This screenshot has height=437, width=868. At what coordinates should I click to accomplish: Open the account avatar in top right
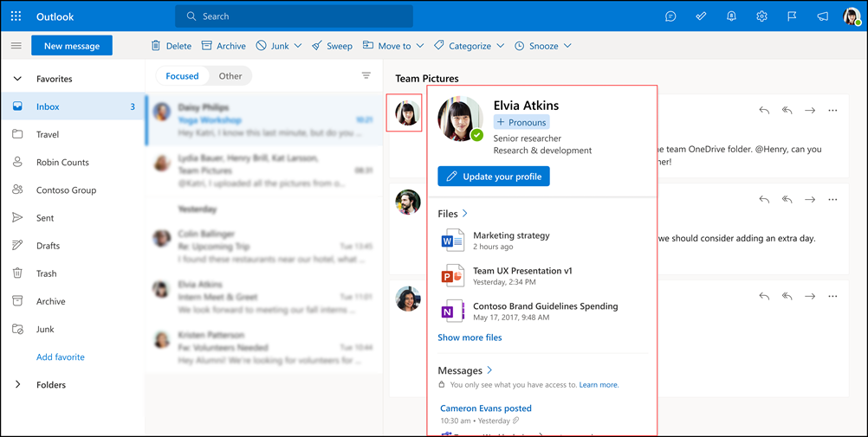[x=852, y=16]
